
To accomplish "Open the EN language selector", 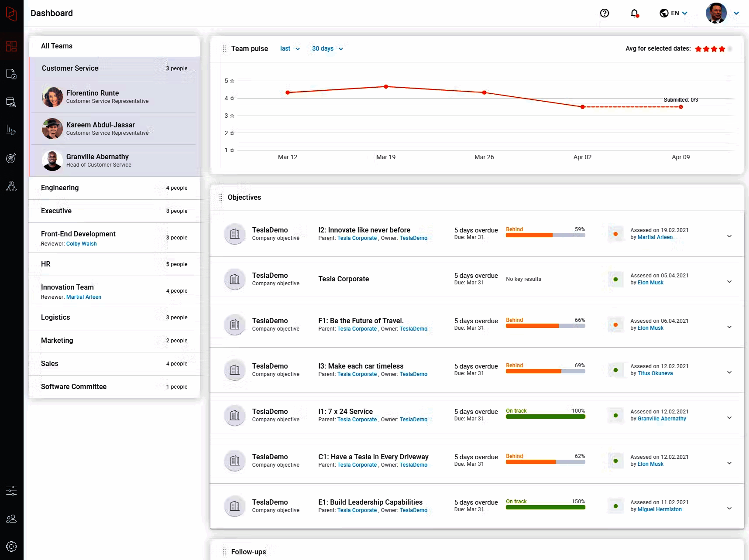I will [x=673, y=14].
